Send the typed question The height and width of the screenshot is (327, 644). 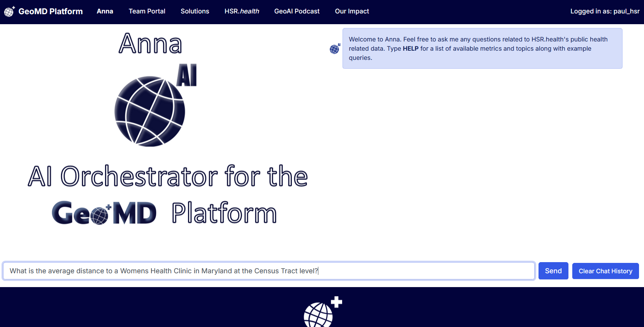[x=553, y=271]
